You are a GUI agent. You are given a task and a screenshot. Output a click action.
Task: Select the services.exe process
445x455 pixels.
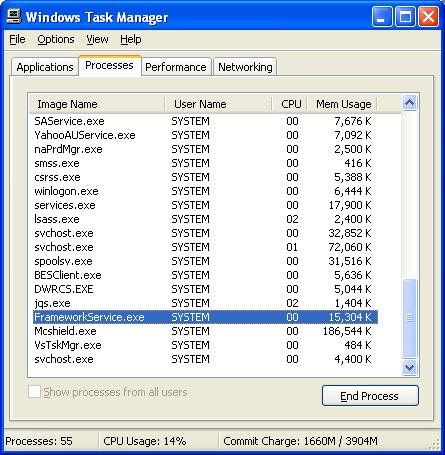pos(205,205)
